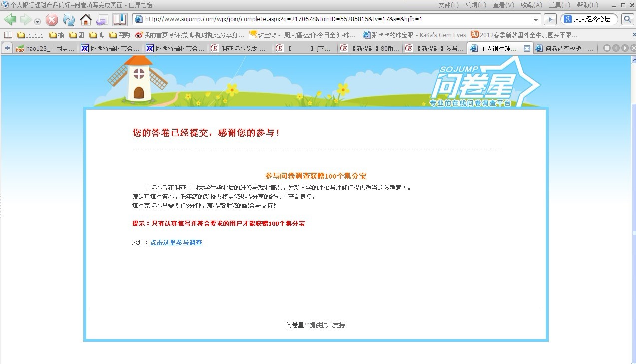636x364 pixels.
Task: Click the Forward arrow button
Action: click(26, 20)
